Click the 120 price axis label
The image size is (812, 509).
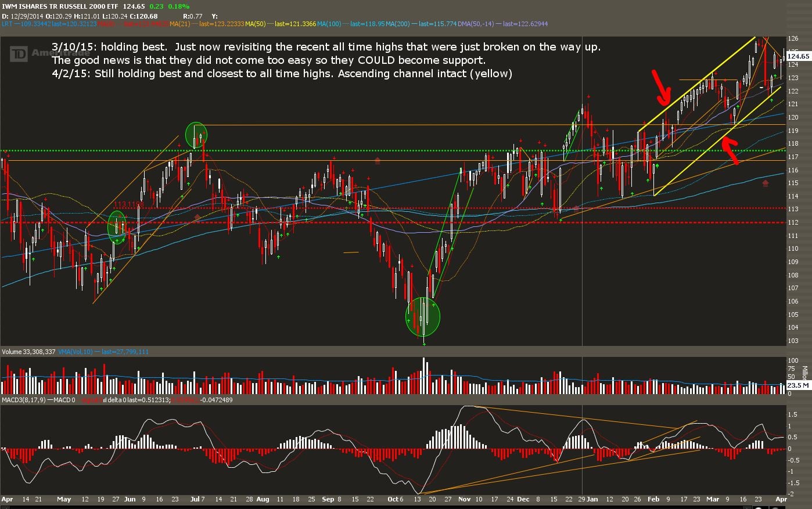(x=793, y=117)
